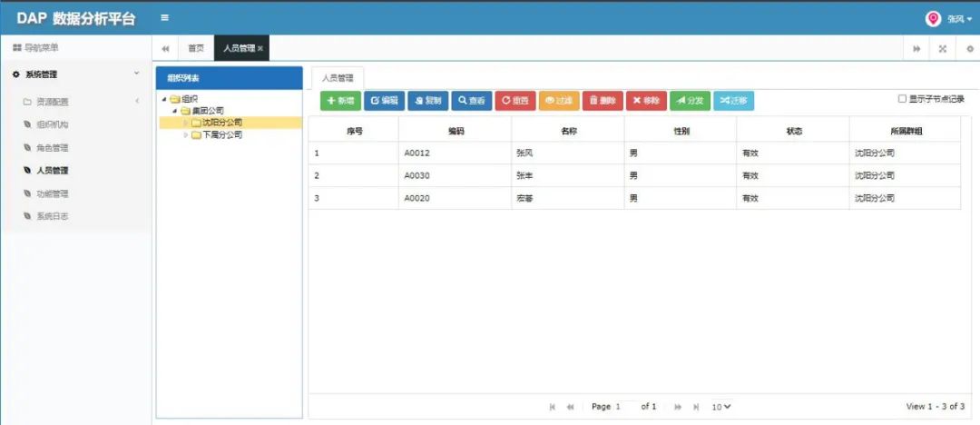
Task: Go to next page in pager
Action: [678, 407]
